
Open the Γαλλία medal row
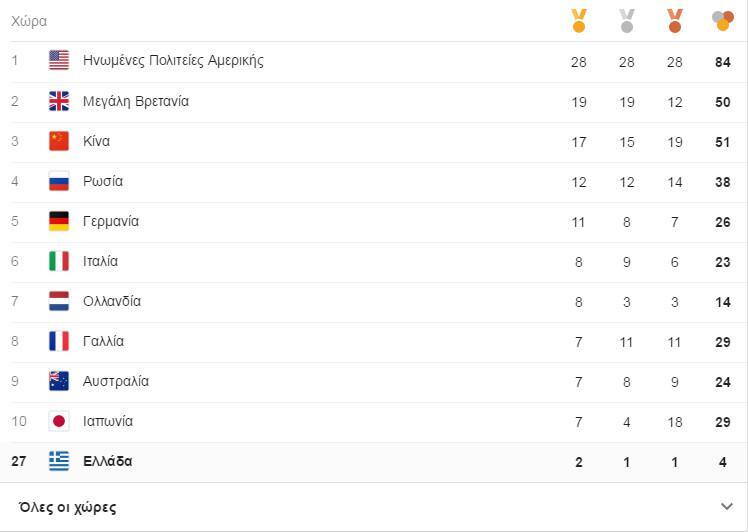click(104, 341)
